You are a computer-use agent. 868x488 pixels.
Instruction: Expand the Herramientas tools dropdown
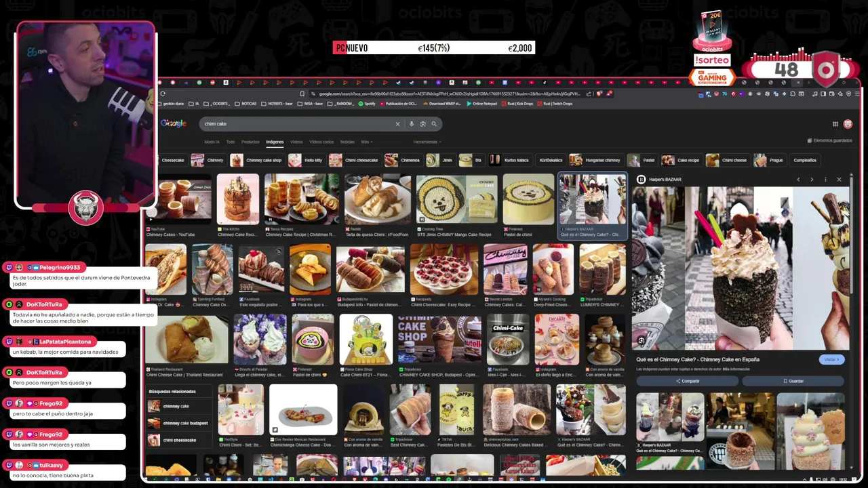pyautogui.click(x=427, y=142)
